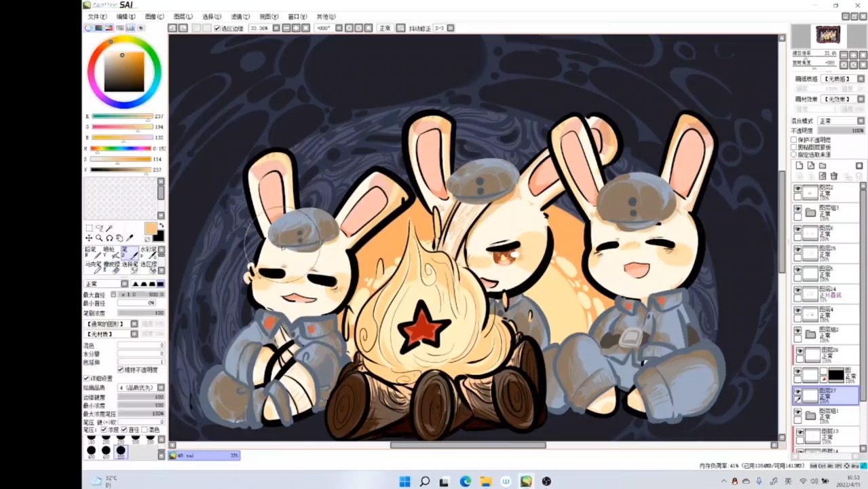Adjust the layer 不透明度 opacity slider

coord(841,130)
